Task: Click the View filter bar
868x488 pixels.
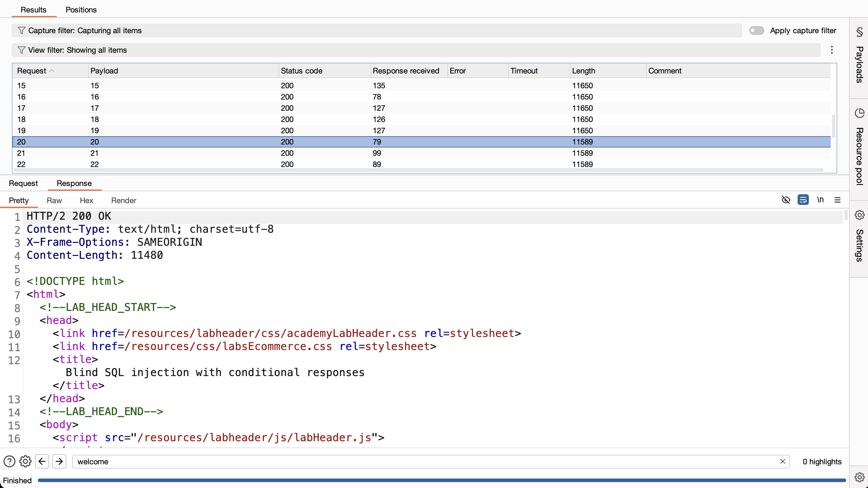Action: [416, 50]
